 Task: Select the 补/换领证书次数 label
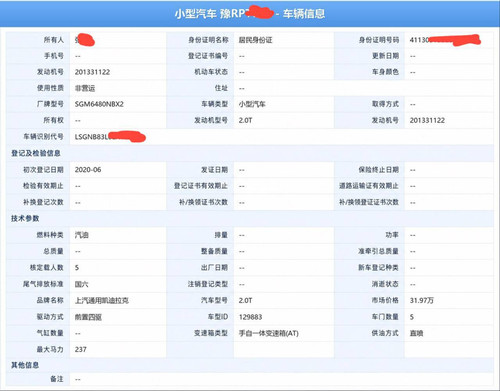204,202
